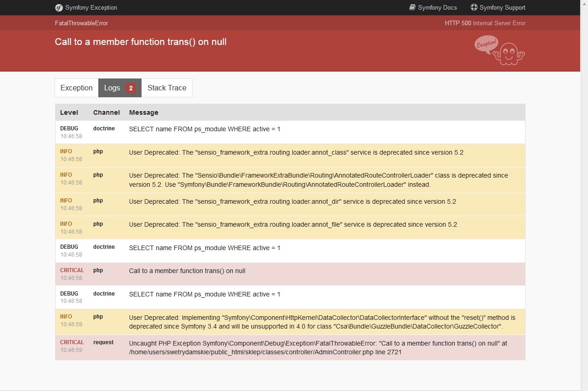The width and height of the screenshot is (588, 391).
Task: Click the FatalThrowableError exception class label
Action: [x=81, y=23]
